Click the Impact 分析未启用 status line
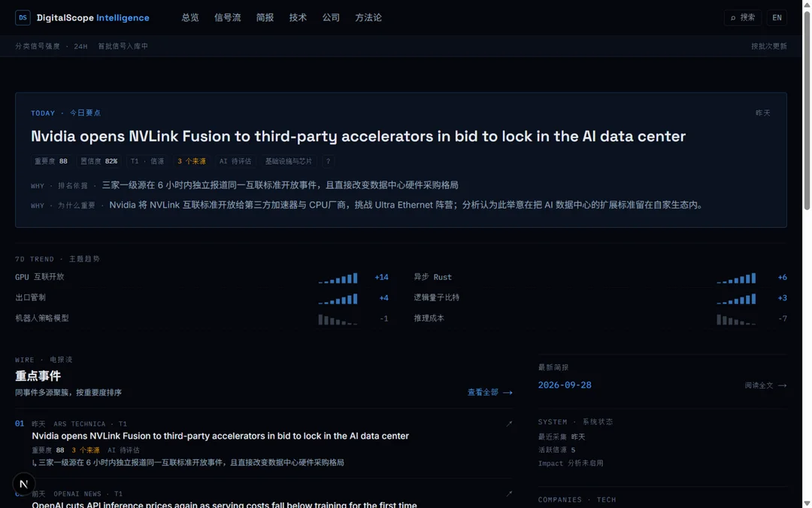Screen dimensions: 812x508 click(571, 464)
